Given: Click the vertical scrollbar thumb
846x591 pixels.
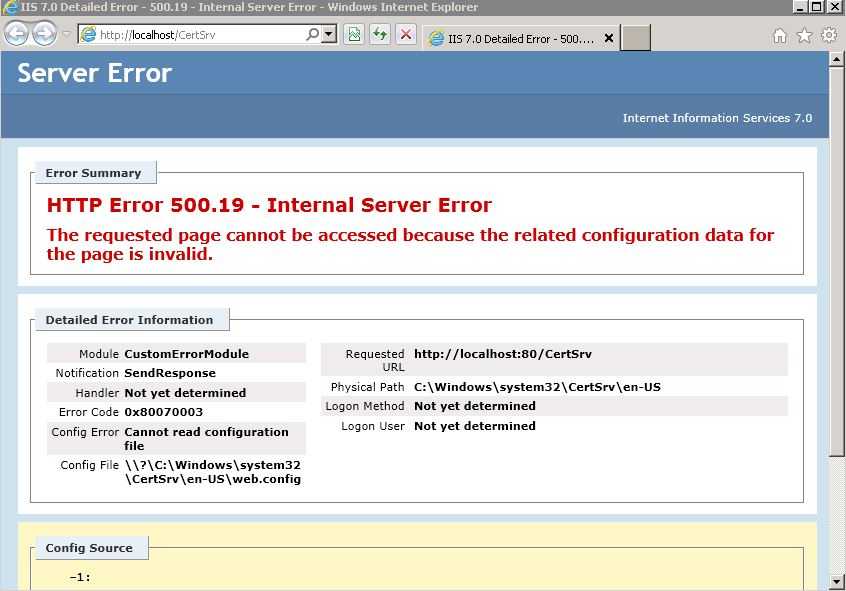Looking at the screenshot, I should 836,261.
